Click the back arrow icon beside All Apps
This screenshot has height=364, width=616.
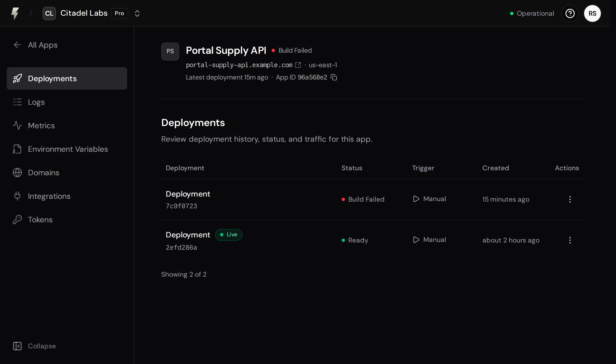tap(17, 45)
